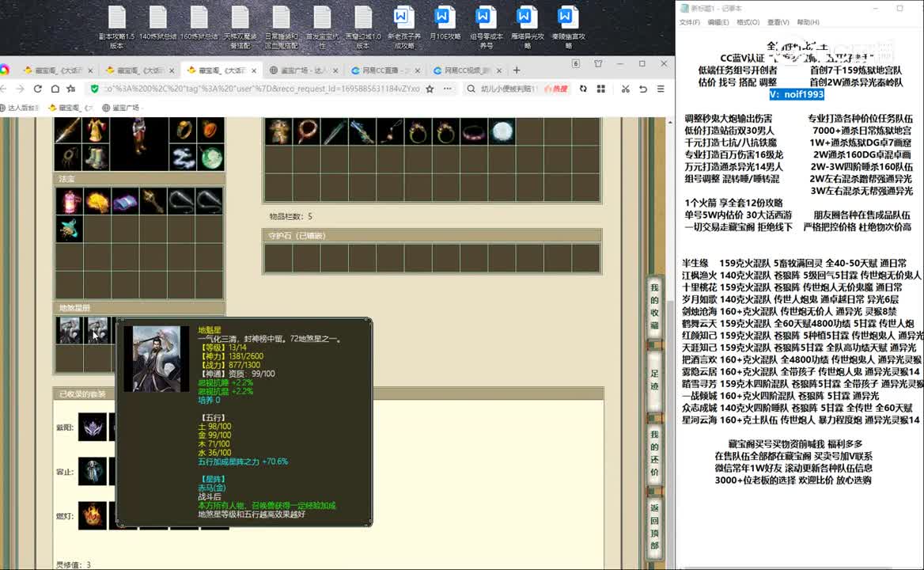Open 格式(O) menu in Notepad
The image size is (924, 570).
pos(748,22)
